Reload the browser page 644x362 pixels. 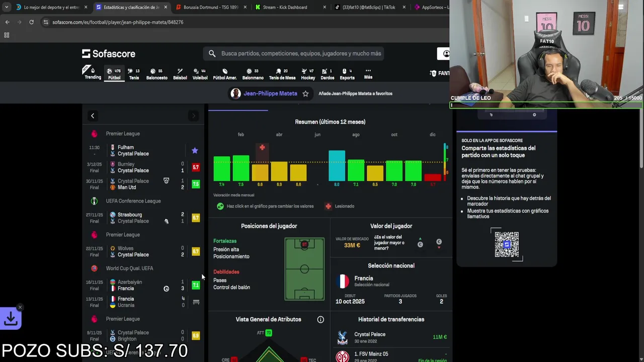coord(31,22)
